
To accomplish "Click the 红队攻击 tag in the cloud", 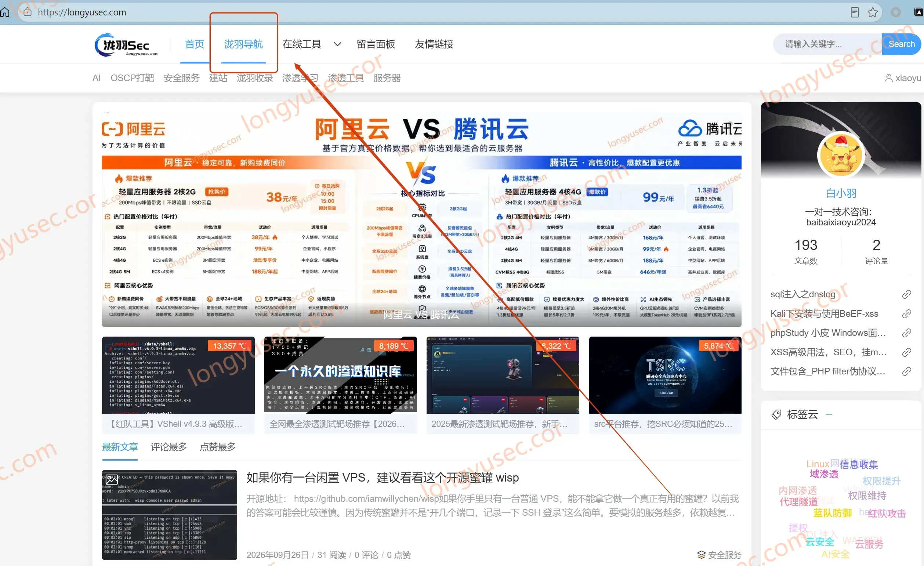I will tap(887, 514).
